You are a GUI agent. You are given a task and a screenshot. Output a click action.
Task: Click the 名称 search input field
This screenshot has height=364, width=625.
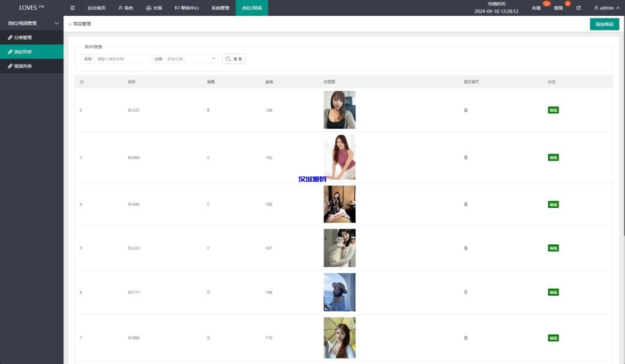[x=121, y=59]
